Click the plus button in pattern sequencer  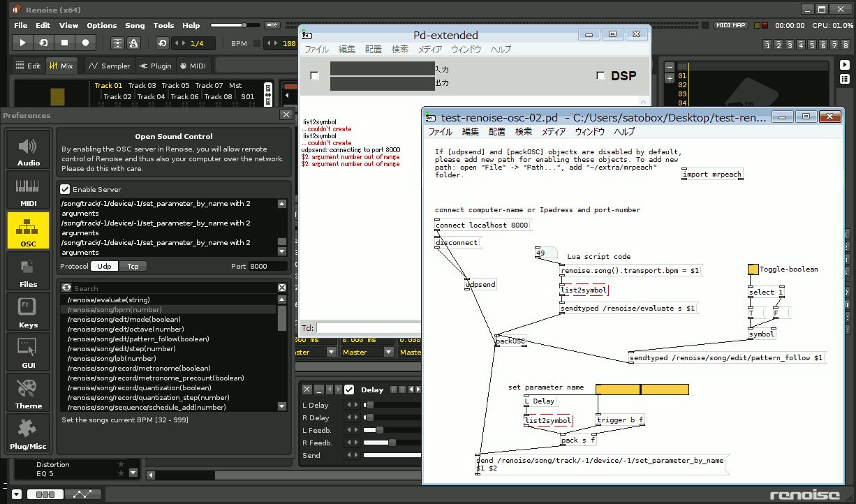pyautogui.click(x=670, y=77)
